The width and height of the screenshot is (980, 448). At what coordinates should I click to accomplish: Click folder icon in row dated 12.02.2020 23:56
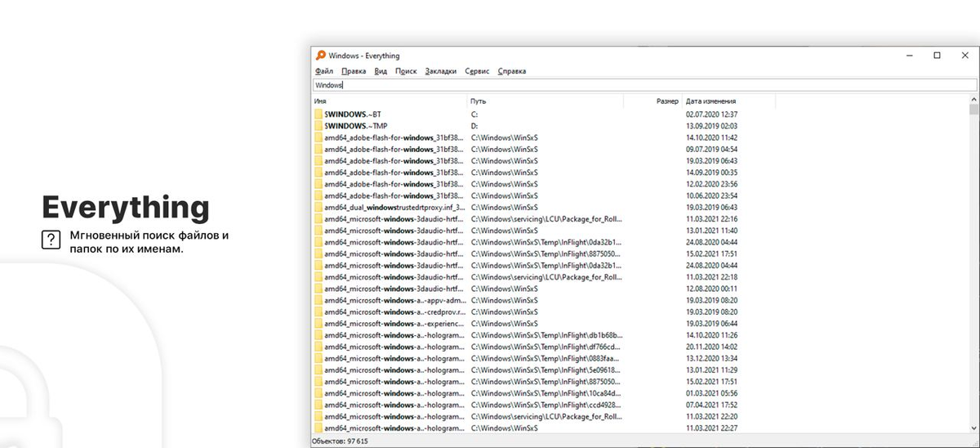coord(318,184)
